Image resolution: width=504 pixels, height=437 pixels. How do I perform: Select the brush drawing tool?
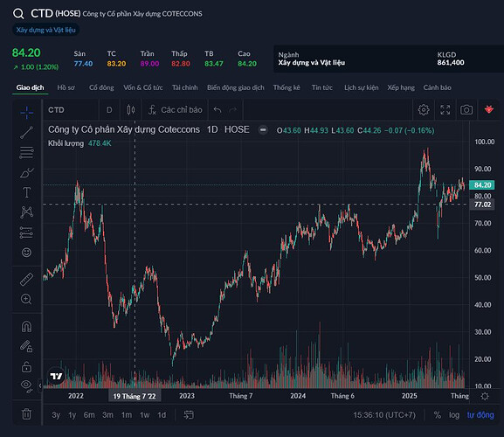[x=27, y=173]
